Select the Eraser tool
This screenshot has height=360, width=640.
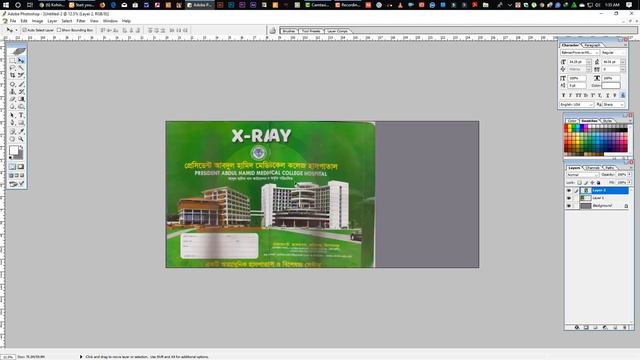click(13, 99)
